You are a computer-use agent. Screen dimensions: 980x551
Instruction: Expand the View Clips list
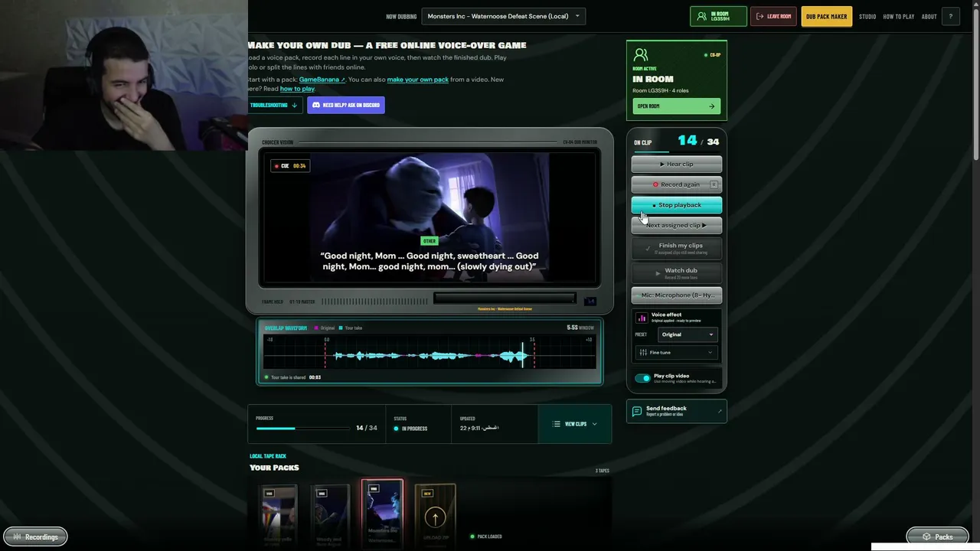click(x=575, y=424)
